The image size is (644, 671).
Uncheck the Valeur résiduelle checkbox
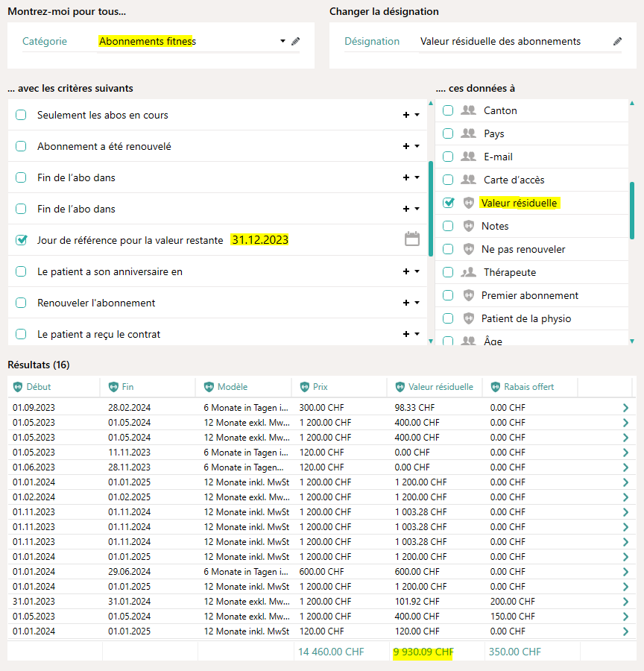click(448, 203)
